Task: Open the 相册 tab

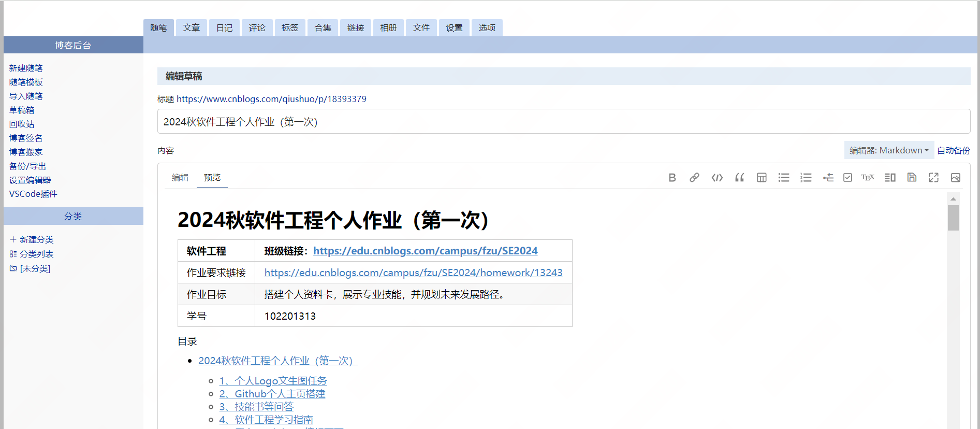Action: (x=388, y=27)
